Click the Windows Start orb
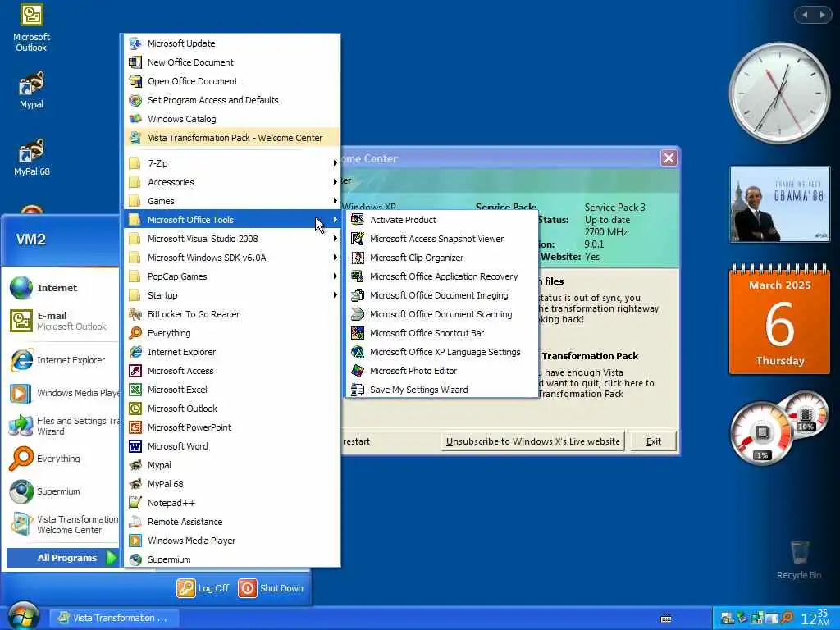Viewport: 840px width, 630px height. [x=22, y=617]
